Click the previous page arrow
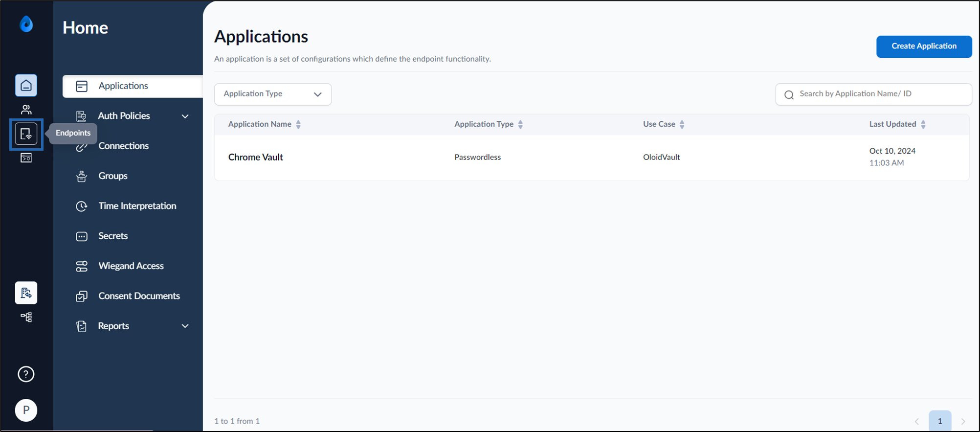 pyautogui.click(x=916, y=421)
